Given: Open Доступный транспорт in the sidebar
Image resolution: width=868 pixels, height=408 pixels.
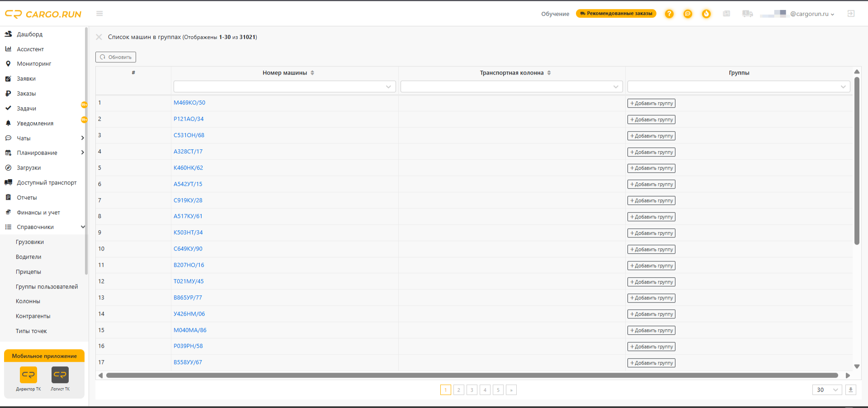Looking at the screenshot, I should click(47, 183).
